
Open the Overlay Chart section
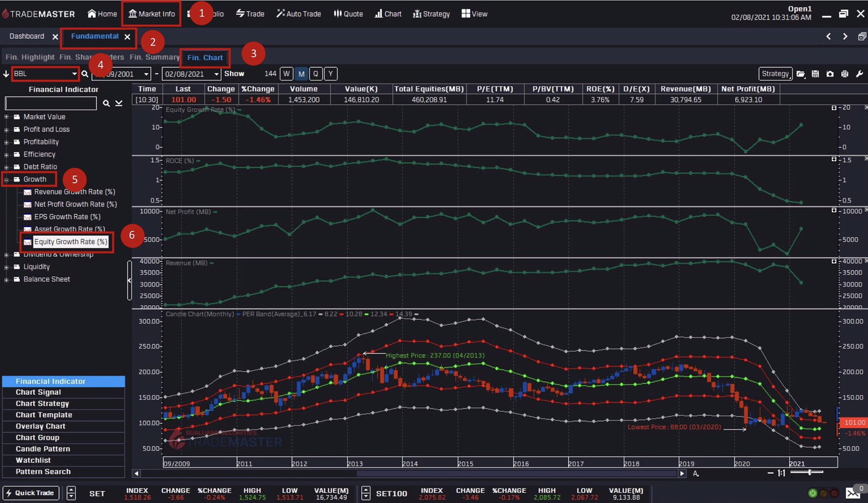click(x=63, y=427)
